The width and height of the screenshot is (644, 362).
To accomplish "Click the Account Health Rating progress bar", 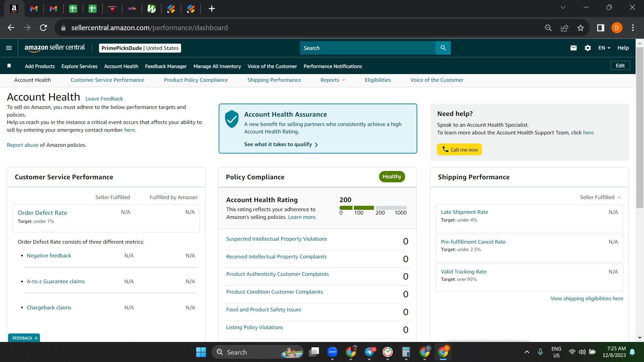I will click(373, 208).
